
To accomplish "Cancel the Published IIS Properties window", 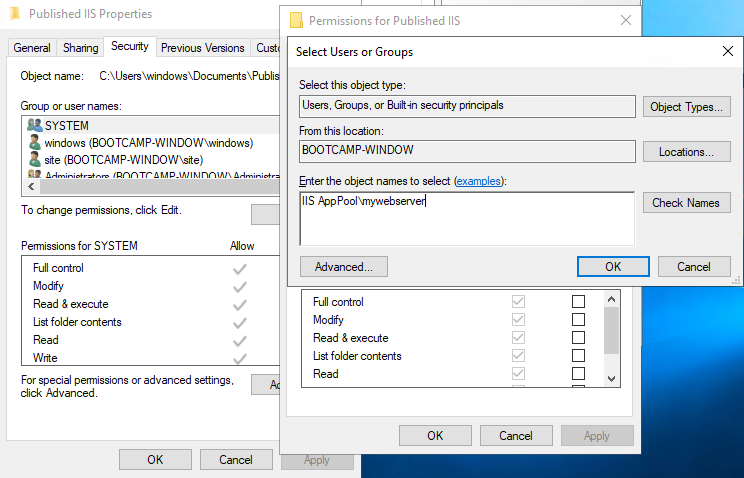I will 236,459.
